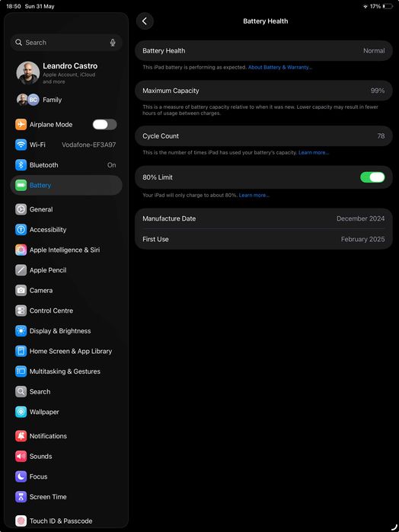Viewport: 399px width, 532px height.
Task: Tap the Sun 31 May date
Action: 40,6
